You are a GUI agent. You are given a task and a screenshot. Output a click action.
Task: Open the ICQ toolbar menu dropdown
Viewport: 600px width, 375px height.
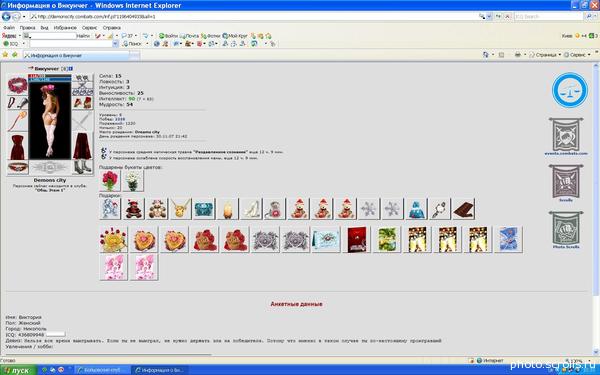point(23,44)
